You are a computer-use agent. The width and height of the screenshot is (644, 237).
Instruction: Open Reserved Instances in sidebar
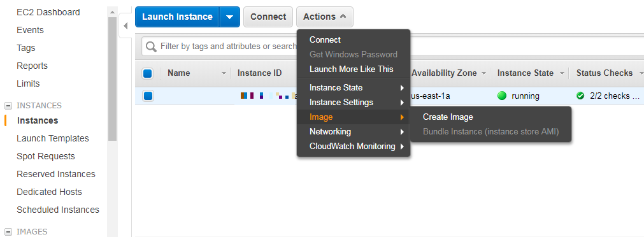[56, 174]
